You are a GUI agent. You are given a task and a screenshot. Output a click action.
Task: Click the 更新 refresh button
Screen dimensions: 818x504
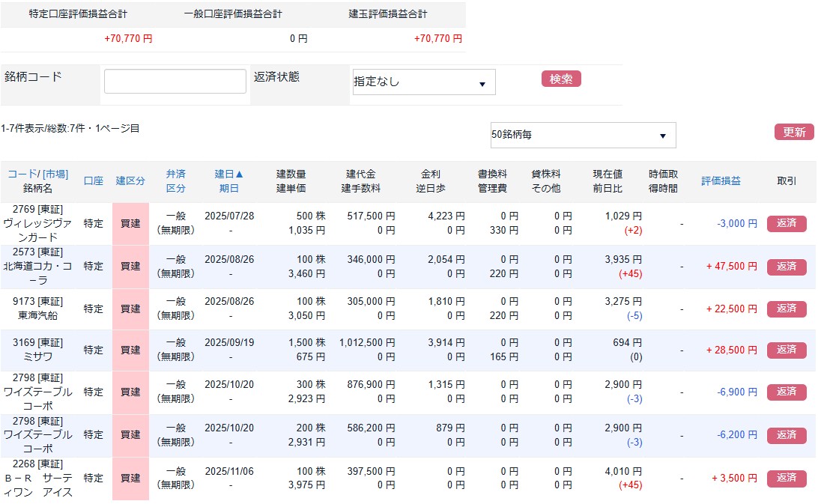coord(795,132)
